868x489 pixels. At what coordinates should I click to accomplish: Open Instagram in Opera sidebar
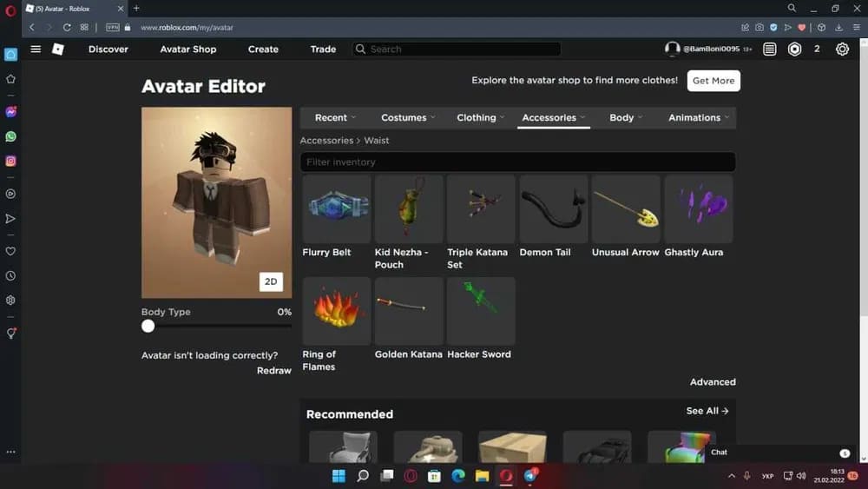click(10, 161)
